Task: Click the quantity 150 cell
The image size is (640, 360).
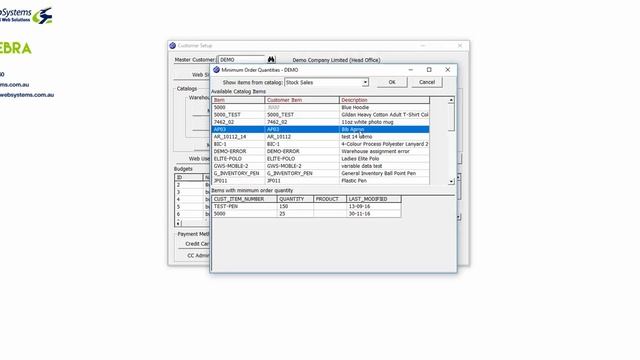Action: tap(295, 207)
